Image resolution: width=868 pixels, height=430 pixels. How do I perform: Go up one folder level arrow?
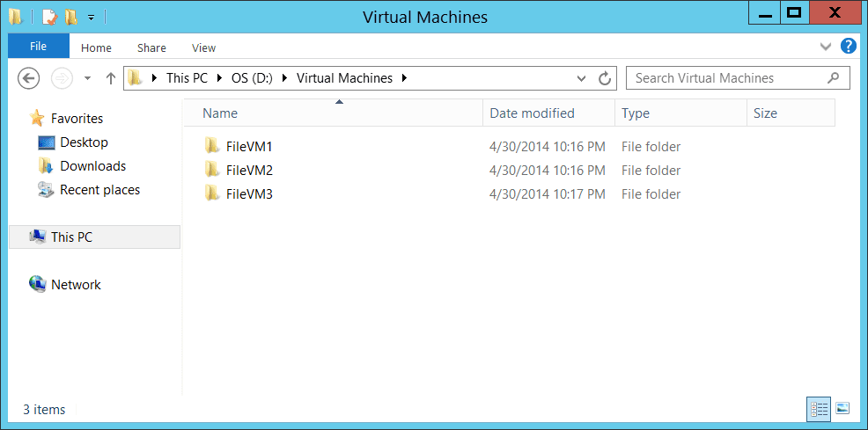[x=110, y=78]
